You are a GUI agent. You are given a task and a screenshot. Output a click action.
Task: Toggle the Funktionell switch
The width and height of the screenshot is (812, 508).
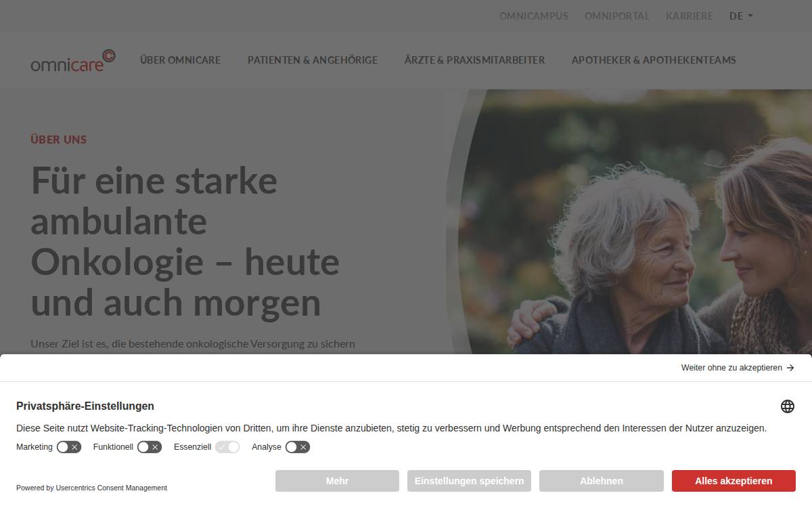pyautogui.click(x=150, y=447)
